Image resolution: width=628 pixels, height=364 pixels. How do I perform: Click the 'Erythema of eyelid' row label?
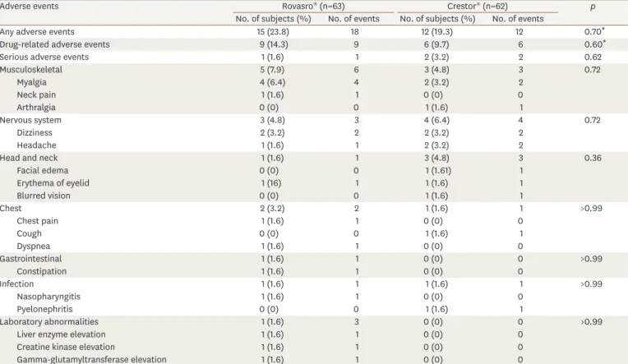pyautogui.click(x=53, y=183)
